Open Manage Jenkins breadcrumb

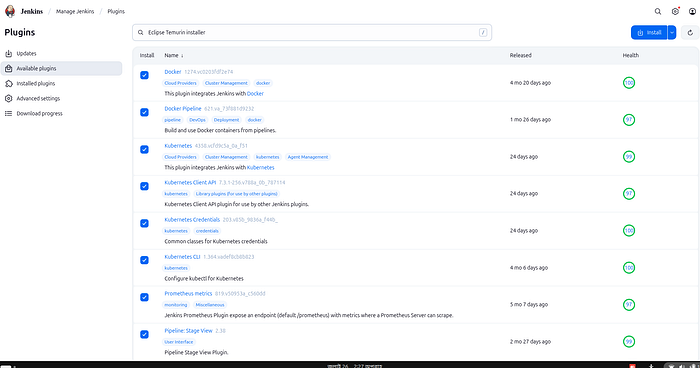75,12
